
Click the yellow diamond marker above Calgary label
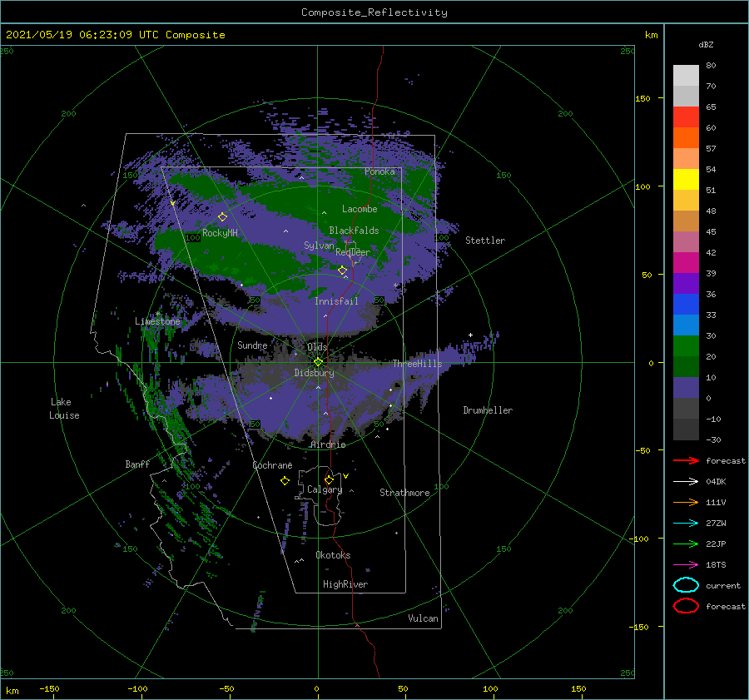[329, 479]
